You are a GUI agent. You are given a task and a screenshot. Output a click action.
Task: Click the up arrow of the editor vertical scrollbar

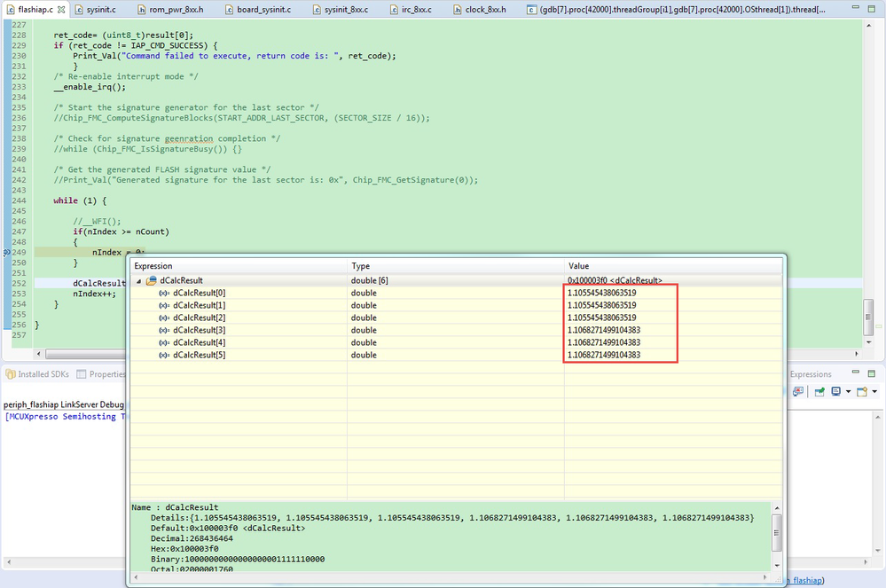pos(868,26)
